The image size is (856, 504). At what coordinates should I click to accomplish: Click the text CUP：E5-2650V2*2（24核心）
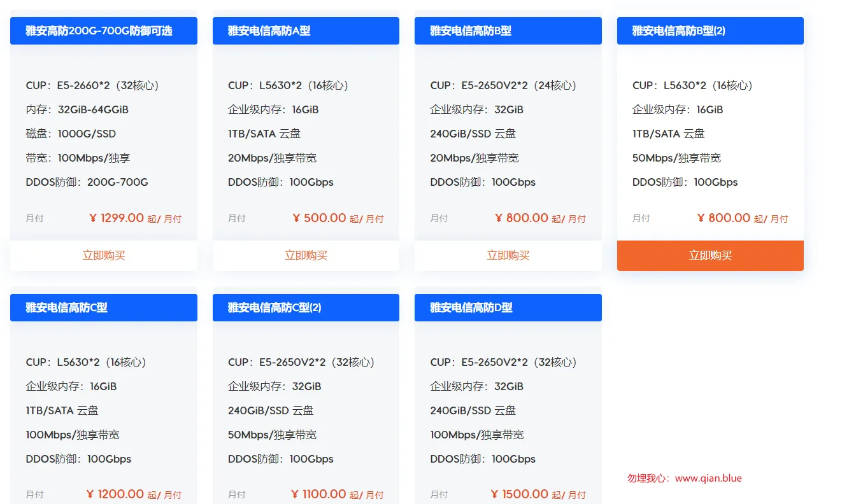tap(503, 85)
